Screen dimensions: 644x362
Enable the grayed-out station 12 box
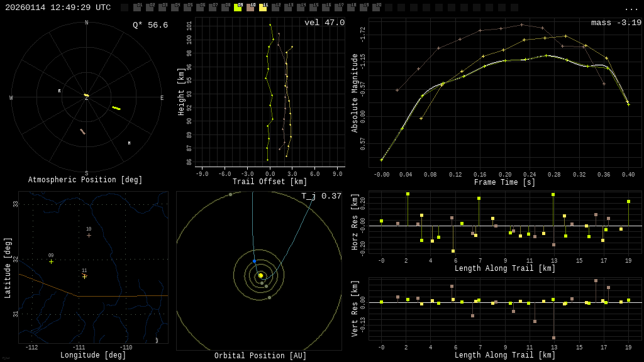click(275, 8)
